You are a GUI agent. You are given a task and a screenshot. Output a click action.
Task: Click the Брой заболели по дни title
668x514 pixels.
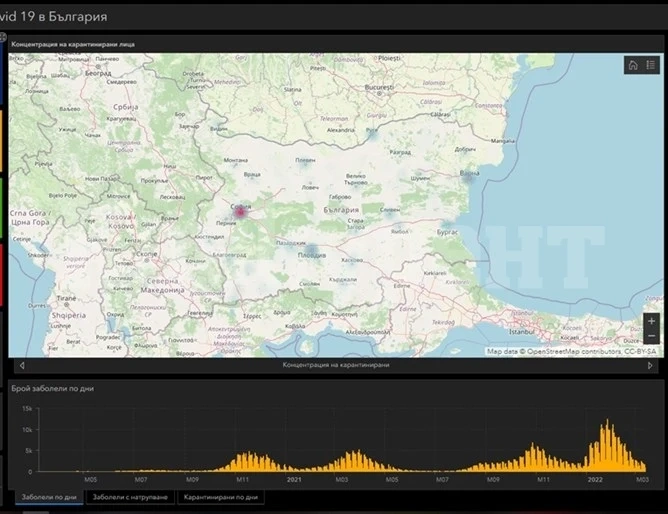(x=52, y=388)
